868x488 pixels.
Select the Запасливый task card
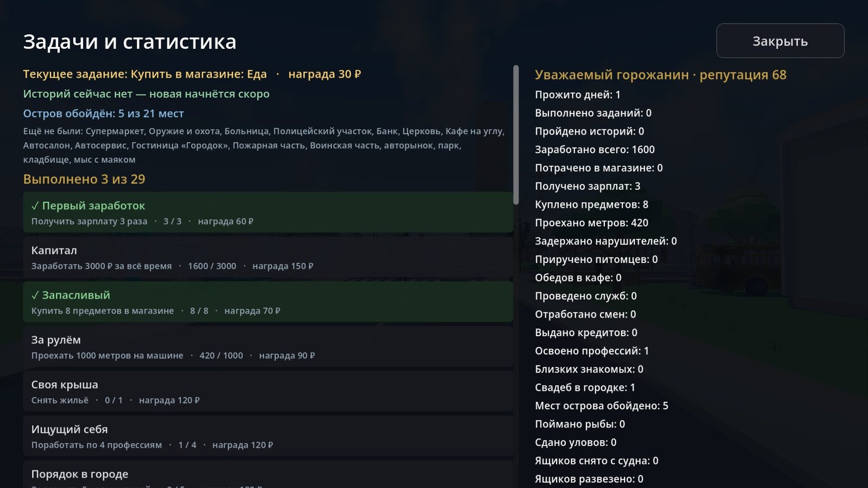point(268,302)
